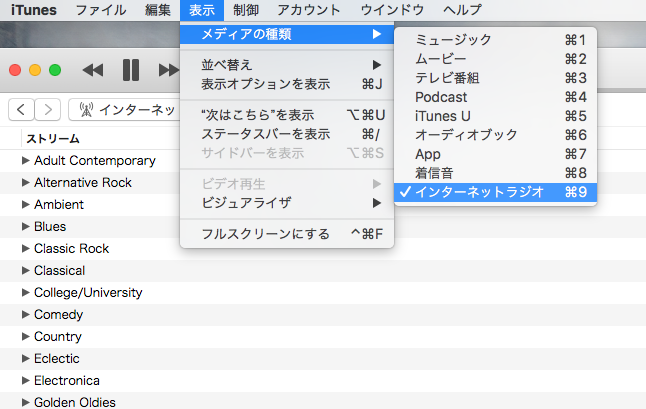This screenshot has width=646, height=409.
Task: Close the open 表示 menu
Action: pos(202,10)
